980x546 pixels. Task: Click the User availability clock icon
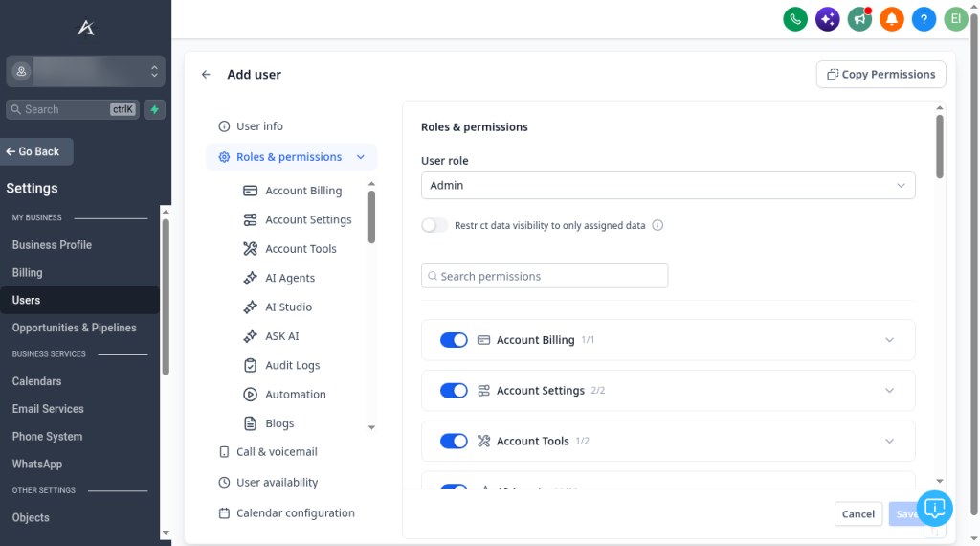(224, 482)
